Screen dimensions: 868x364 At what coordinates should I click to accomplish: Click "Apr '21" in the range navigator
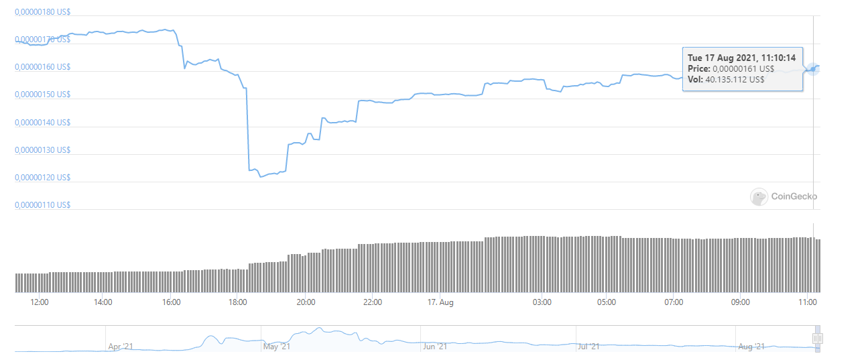[x=121, y=347]
